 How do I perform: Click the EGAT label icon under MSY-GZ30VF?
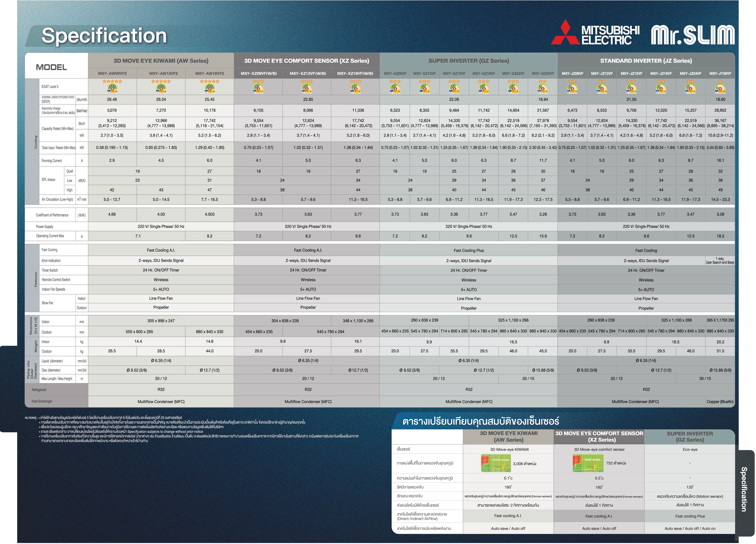pos(543,89)
